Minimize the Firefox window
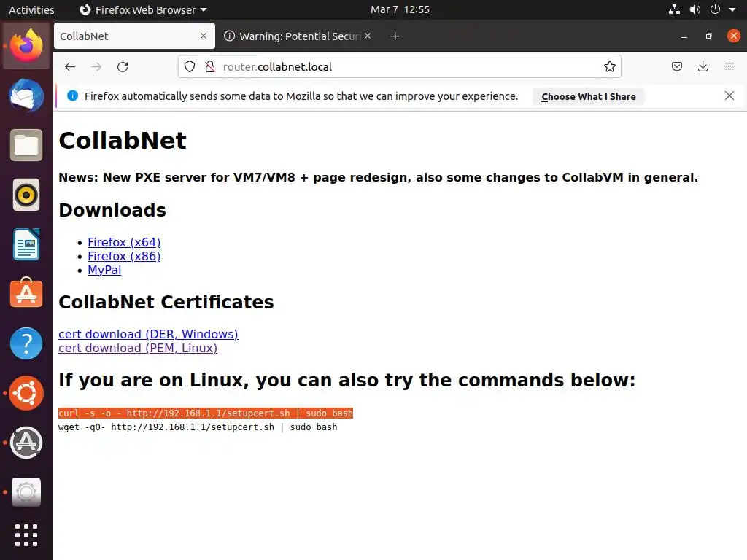This screenshot has height=560, width=747. click(x=684, y=36)
